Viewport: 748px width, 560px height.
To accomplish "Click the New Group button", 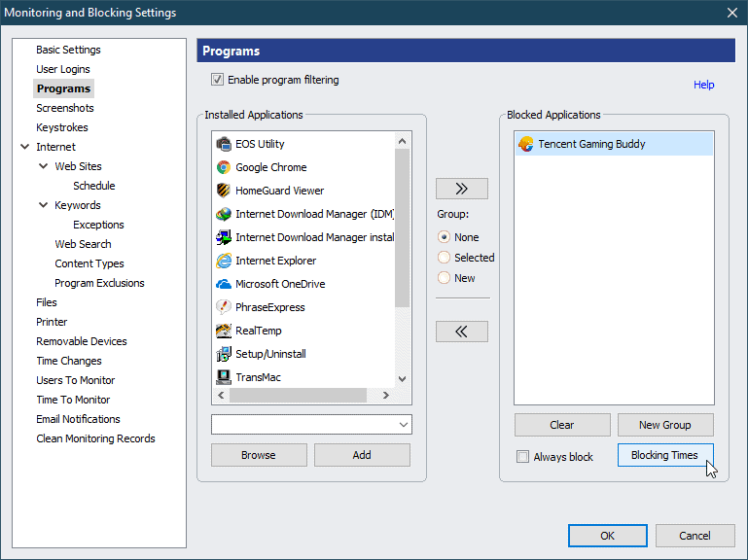I will [x=665, y=425].
